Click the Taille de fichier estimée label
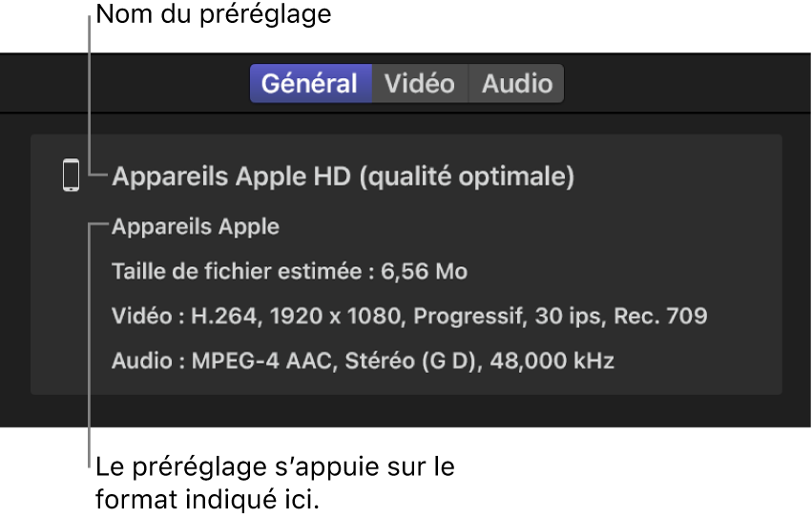The image size is (812, 518). coord(239,272)
